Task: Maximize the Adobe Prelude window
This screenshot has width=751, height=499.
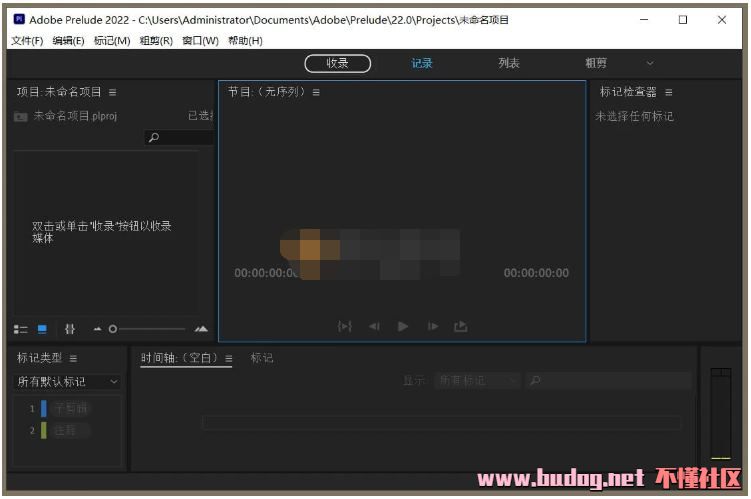Action: tap(683, 20)
